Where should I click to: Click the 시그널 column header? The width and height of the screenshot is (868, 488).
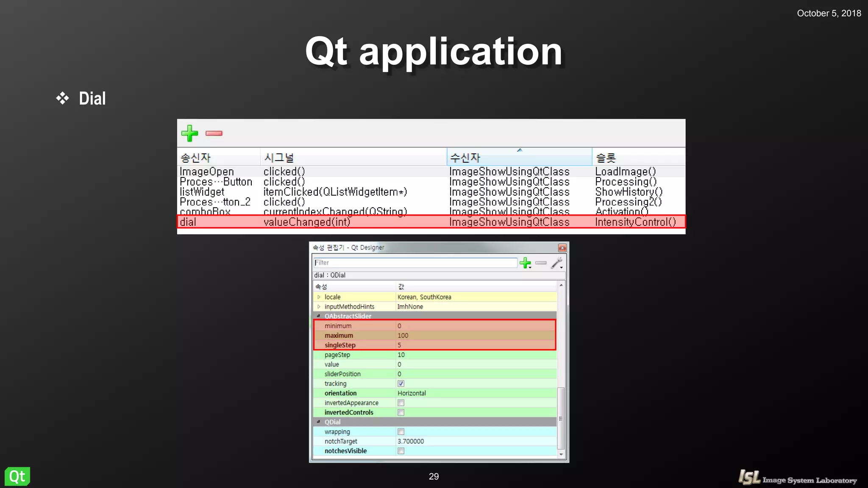click(353, 158)
